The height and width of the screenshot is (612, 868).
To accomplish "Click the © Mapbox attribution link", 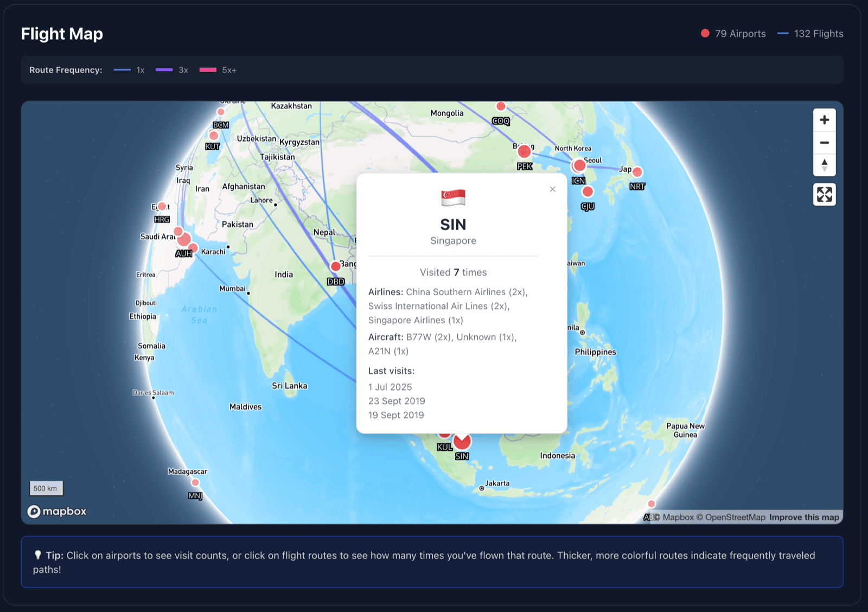I will [x=674, y=517].
